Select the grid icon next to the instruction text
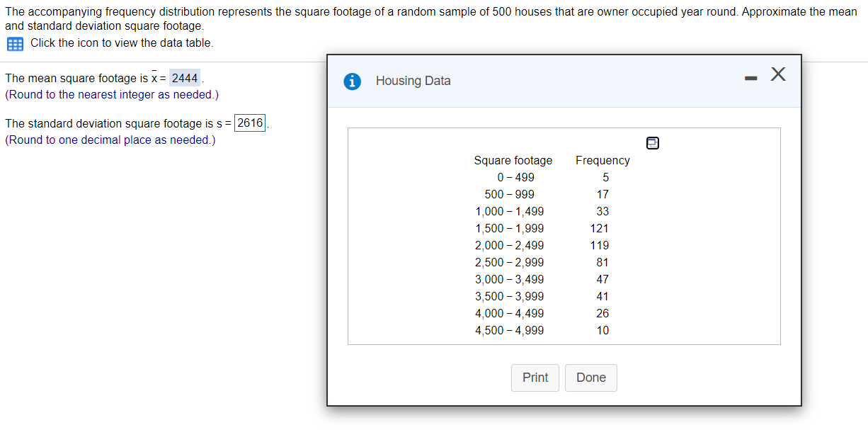Screen dimensions: 868x430 click(14, 43)
